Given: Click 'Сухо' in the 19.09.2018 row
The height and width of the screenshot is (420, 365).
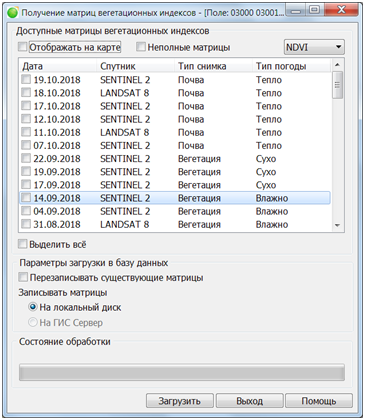Looking at the screenshot, I should 266,172.
